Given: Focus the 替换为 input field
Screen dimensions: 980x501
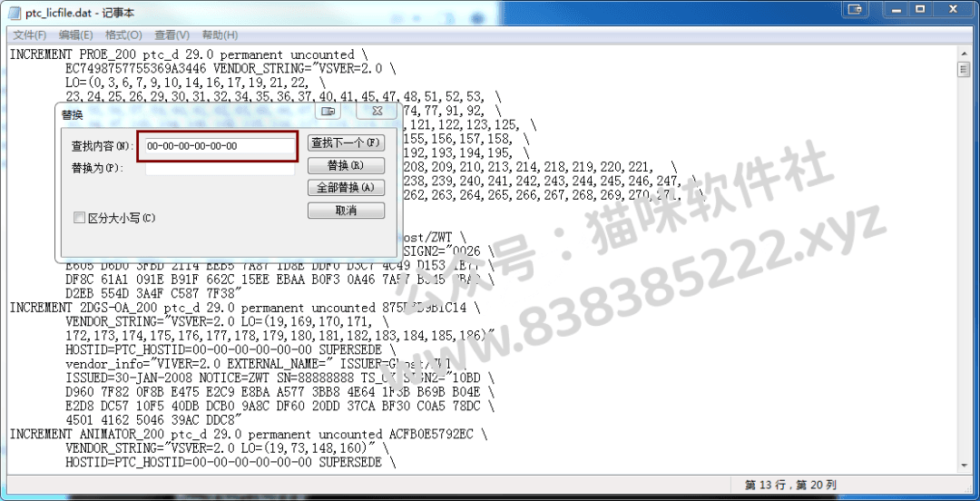Looking at the screenshot, I should click(220, 168).
